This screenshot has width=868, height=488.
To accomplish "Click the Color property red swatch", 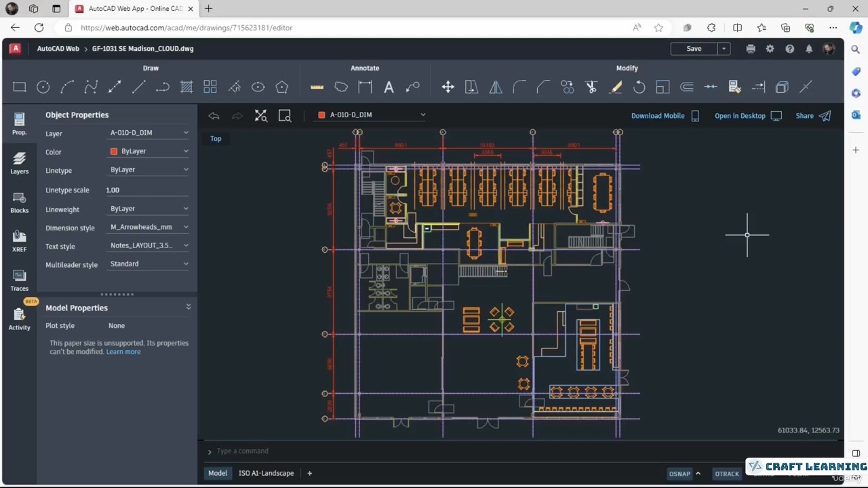I will click(114, 152).
